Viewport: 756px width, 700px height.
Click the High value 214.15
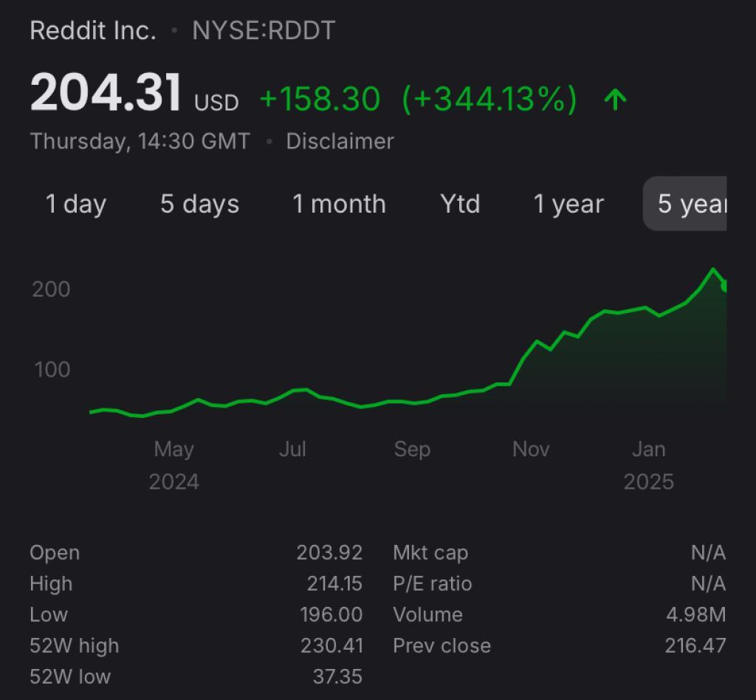(334, 583)
